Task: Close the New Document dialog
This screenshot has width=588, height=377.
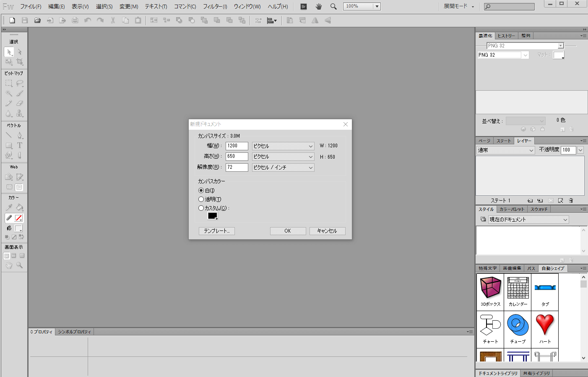Action: 346,124
